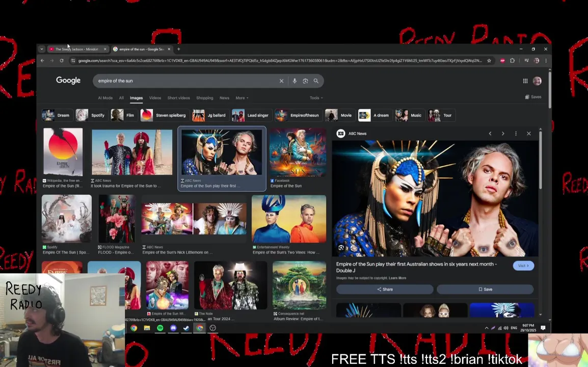This screenshot has height=367, width=588.
Task: Click the preview panel scrollbar
Action: (x=541, y=160)
